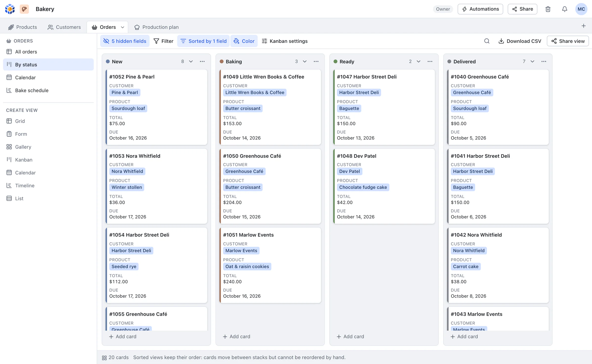The image size is (592, 364).
Task: Create a new Kanban view
Action: pos(48,160)
